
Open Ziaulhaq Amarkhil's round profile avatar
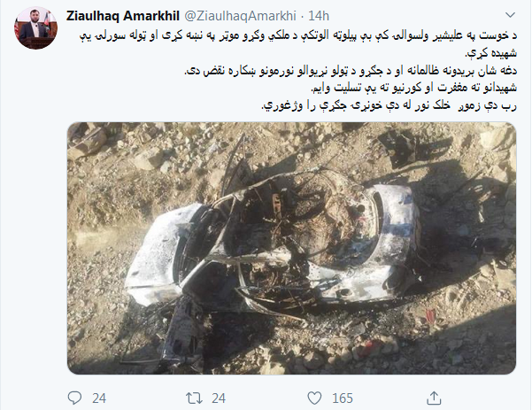(x=35, y=28)
